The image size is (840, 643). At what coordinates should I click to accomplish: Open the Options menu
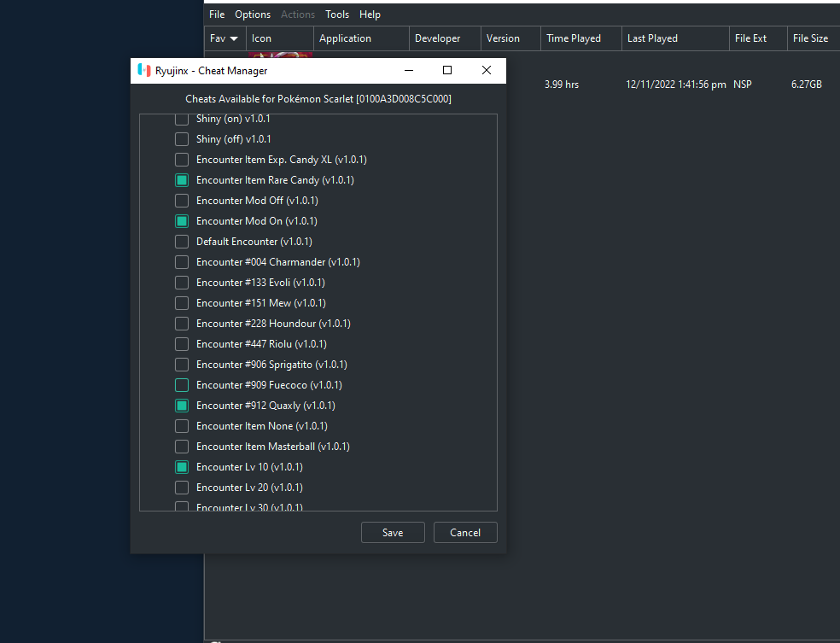coord(253,15)
